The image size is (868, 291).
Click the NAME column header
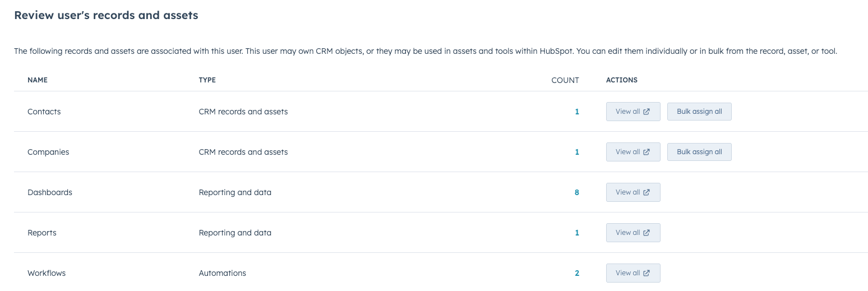tap(38, 80)
